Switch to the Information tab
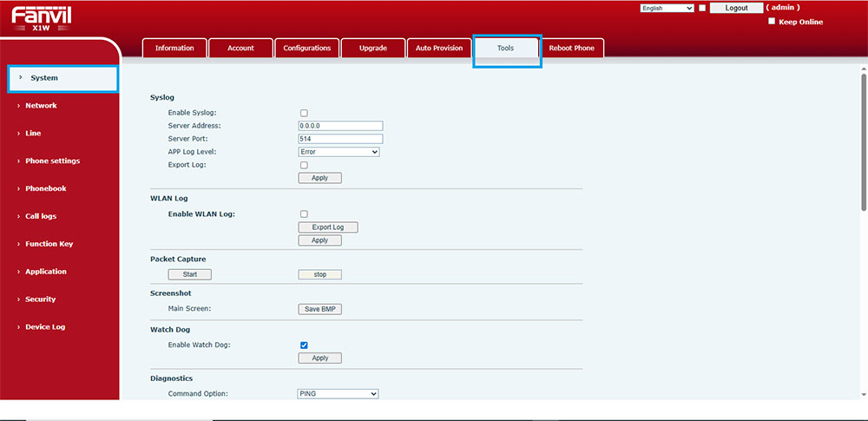 tap(174, 49)
